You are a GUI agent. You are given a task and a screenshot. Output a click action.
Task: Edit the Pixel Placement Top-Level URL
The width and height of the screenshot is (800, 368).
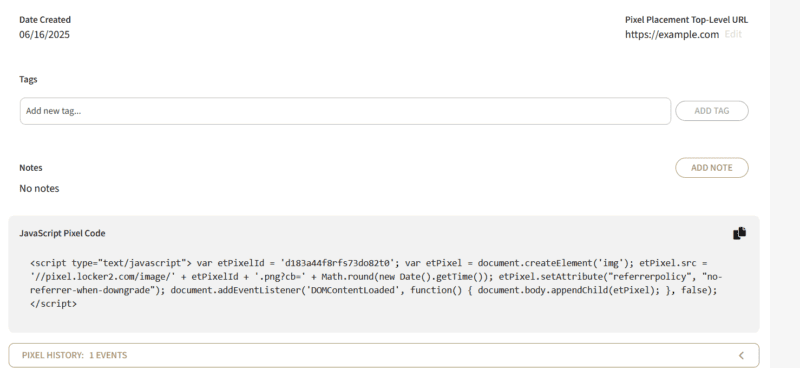tap(733, 34)
